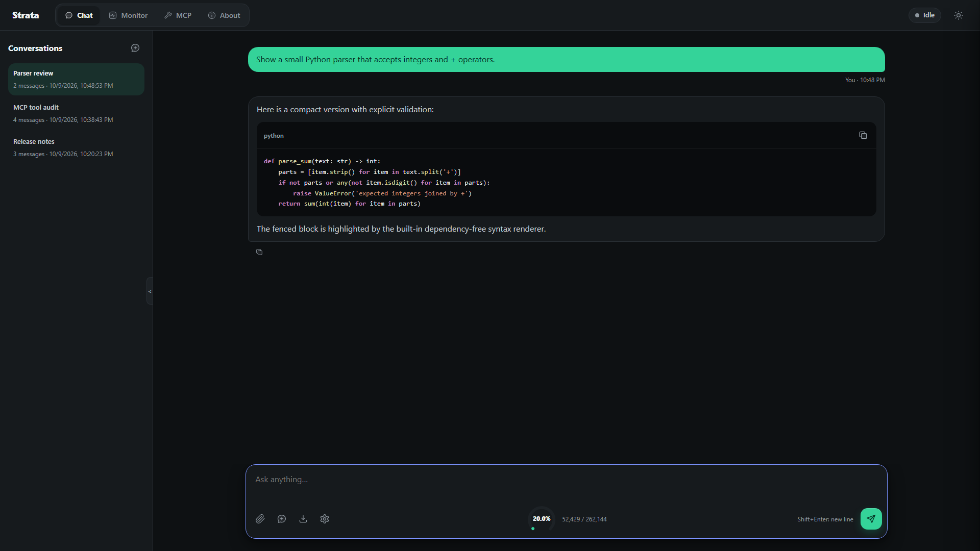Click the python language label on code block
This screenshot has height=551, width=980.
(x=274, y=136)
